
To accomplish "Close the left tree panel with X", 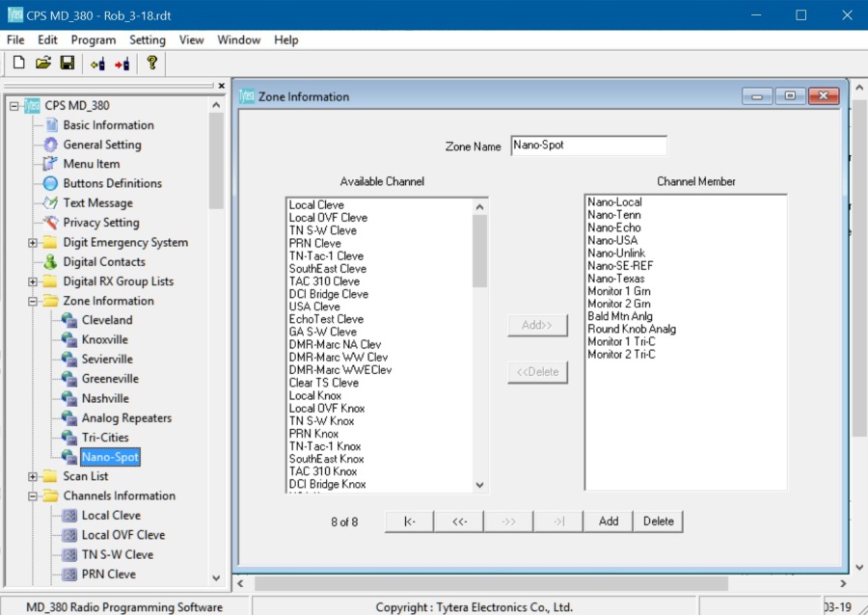I will pyautogui.click(x=222, y=86).
